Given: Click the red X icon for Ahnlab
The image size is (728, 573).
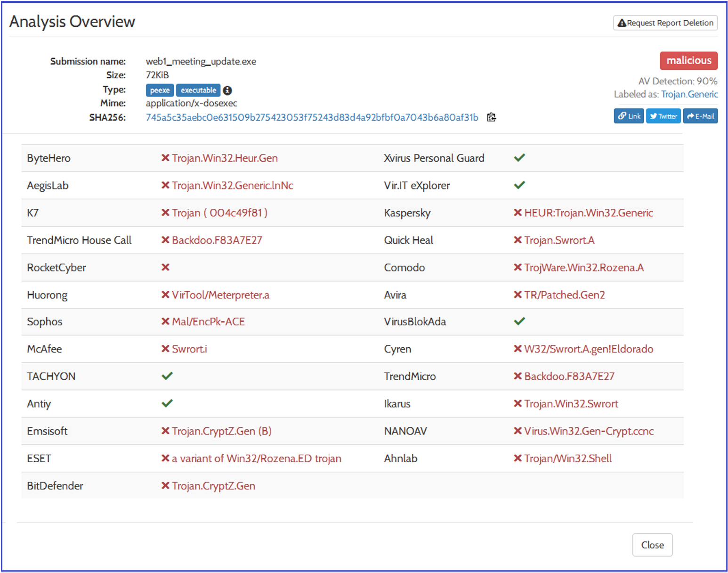Looking at the screenshot, I should coord(518,458).
